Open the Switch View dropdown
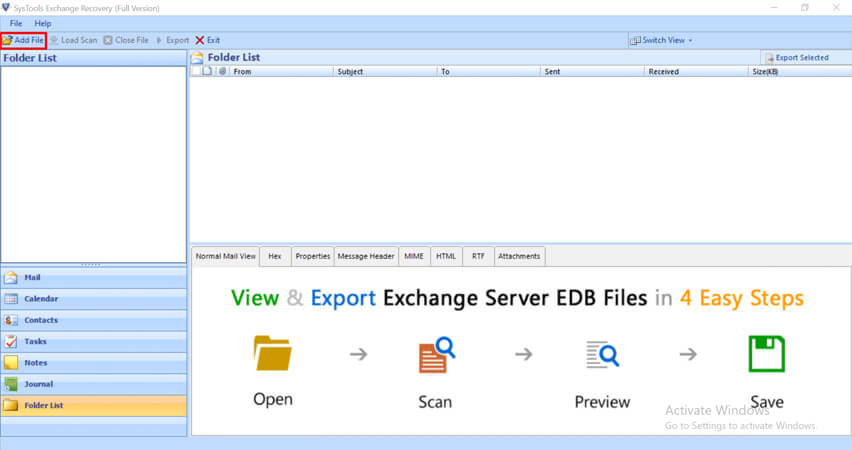 (x=661, y=40)
